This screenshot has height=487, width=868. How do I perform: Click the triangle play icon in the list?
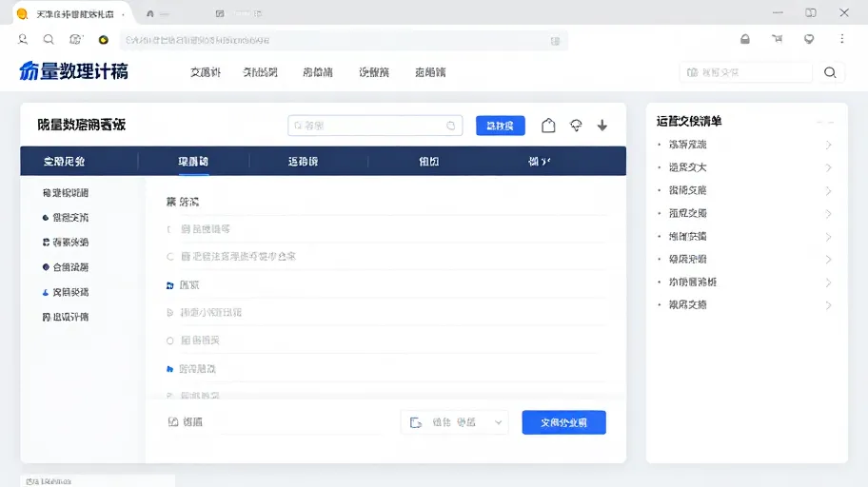[x=170, y=313]
